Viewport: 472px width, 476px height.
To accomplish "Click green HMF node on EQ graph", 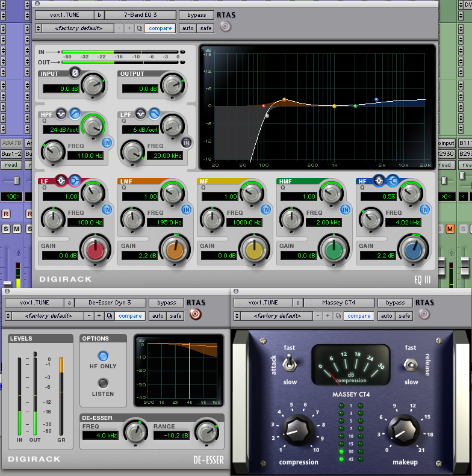I will [355, 107].
